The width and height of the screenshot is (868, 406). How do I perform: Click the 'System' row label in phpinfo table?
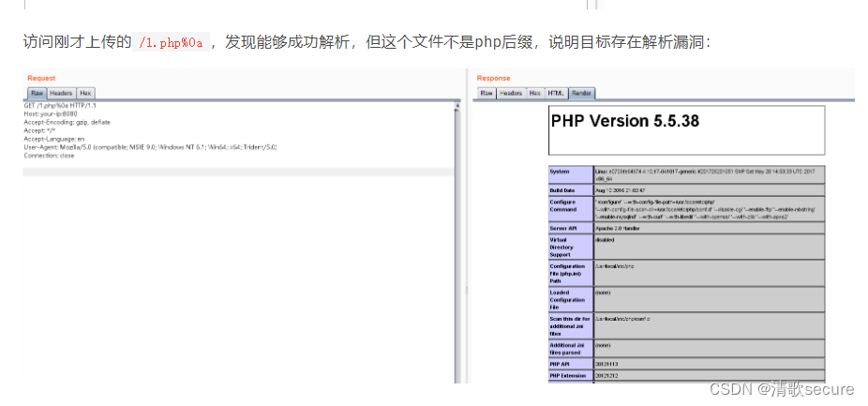pos(559,172)
